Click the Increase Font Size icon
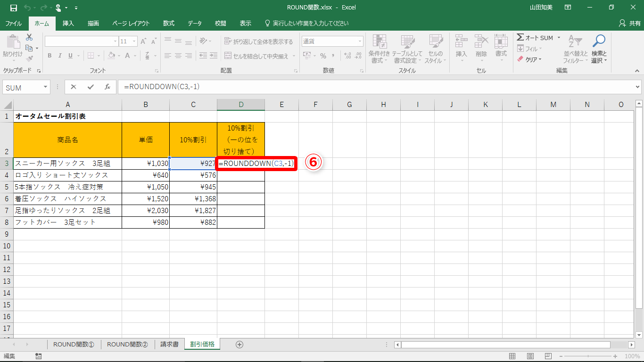Screen dimensions: 644x362 [143, 41]
